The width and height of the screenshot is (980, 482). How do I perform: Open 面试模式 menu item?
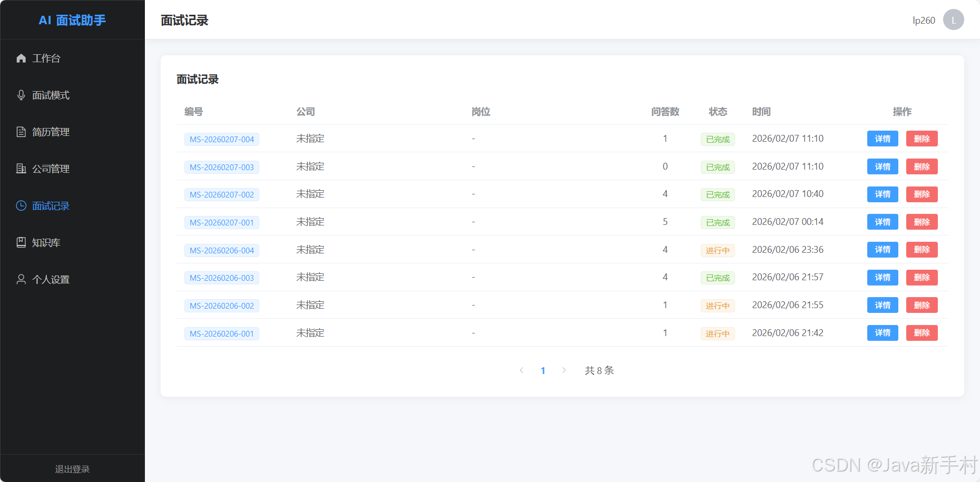tap(73, 95)
